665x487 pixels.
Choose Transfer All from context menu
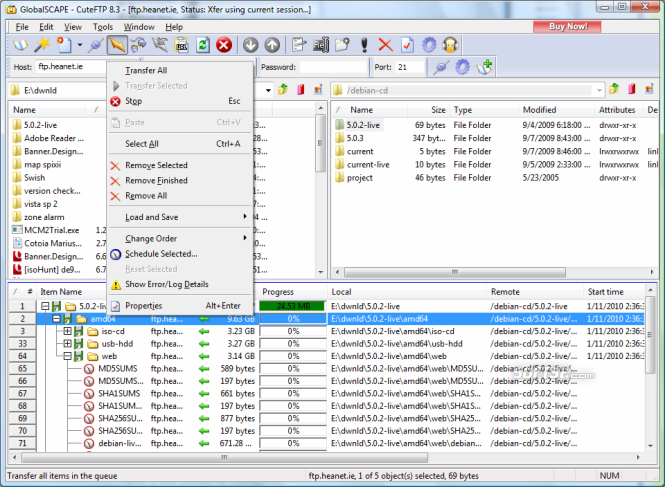point(180,70)
